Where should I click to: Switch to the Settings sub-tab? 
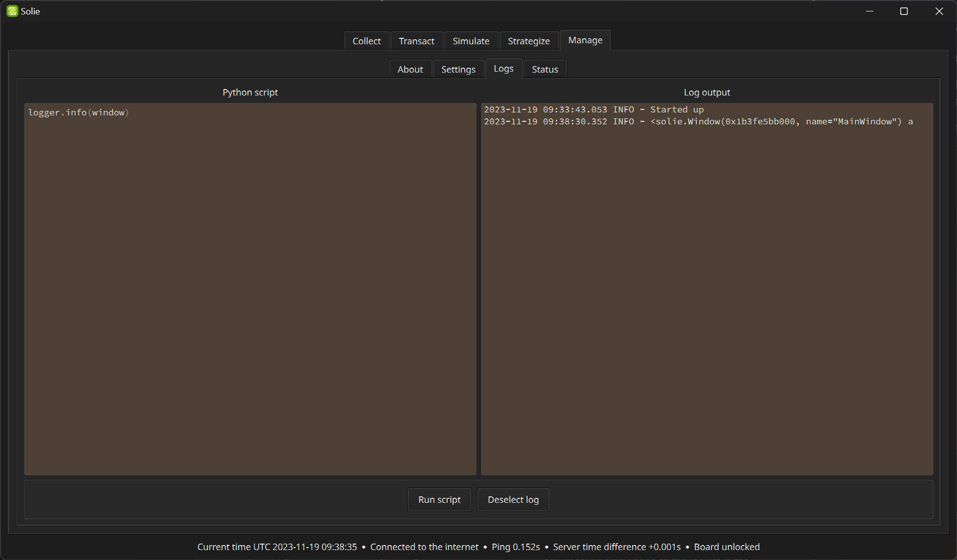pyautogui.click(x=458, y=69)
